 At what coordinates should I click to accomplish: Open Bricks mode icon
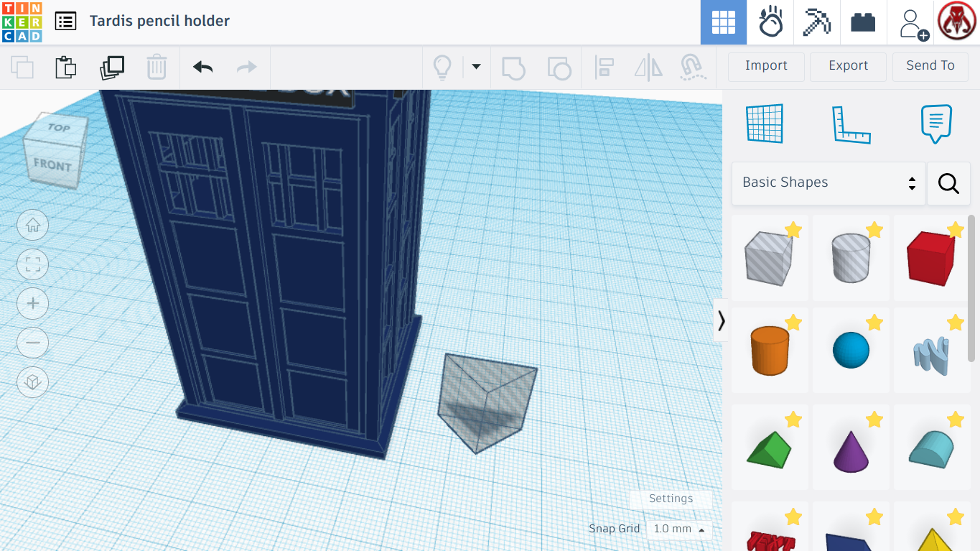(x=863, y=22)
